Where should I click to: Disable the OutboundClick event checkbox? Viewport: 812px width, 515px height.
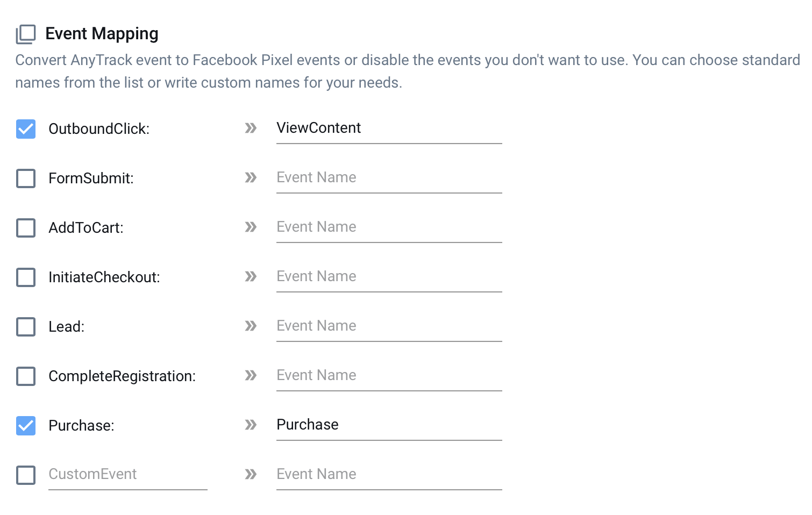(x=26, y=129)
